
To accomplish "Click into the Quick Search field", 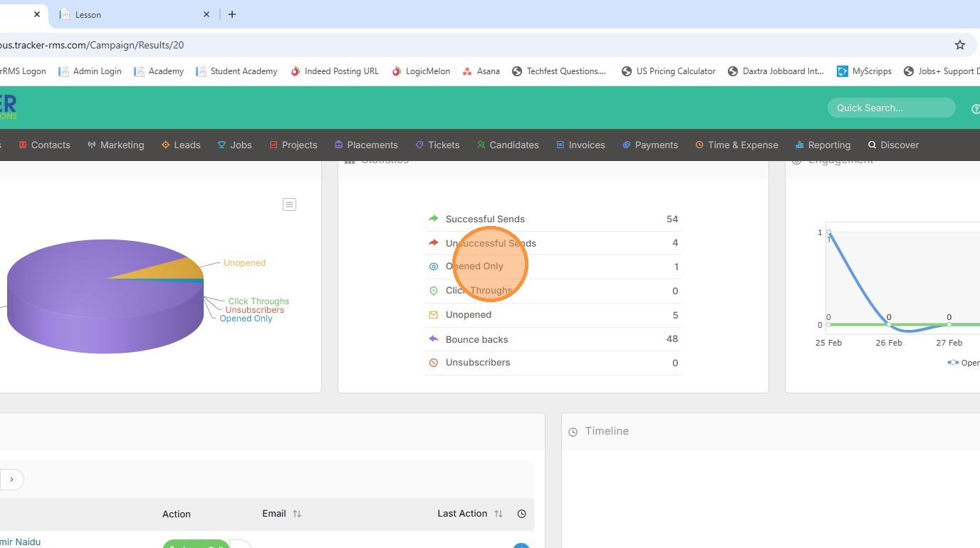I will [890, 108].
